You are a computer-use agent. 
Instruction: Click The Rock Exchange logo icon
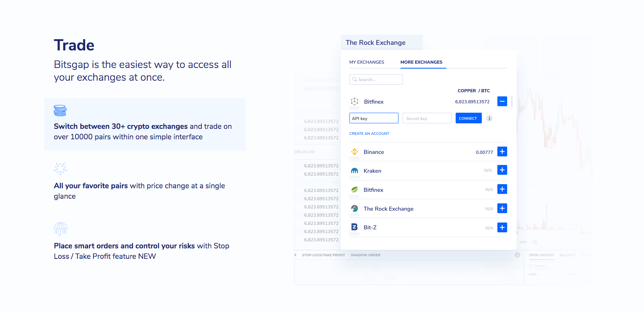[354, 208]
